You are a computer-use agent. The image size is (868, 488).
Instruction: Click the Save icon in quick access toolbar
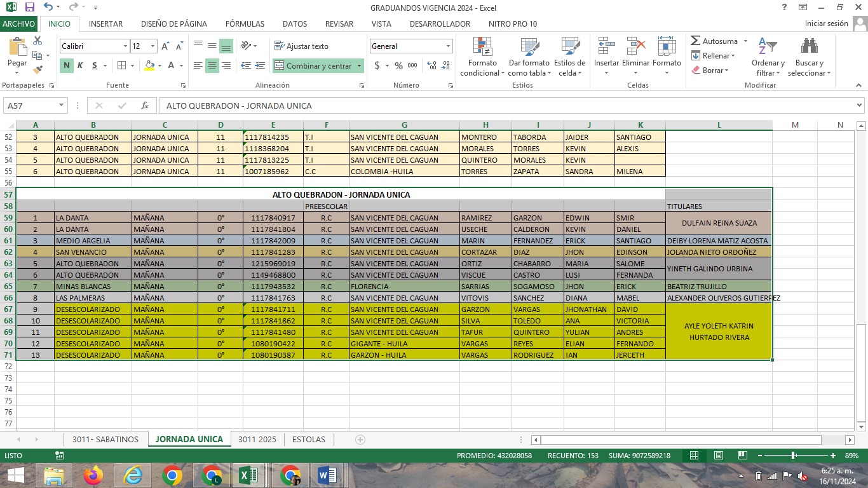tap(29, 8)
